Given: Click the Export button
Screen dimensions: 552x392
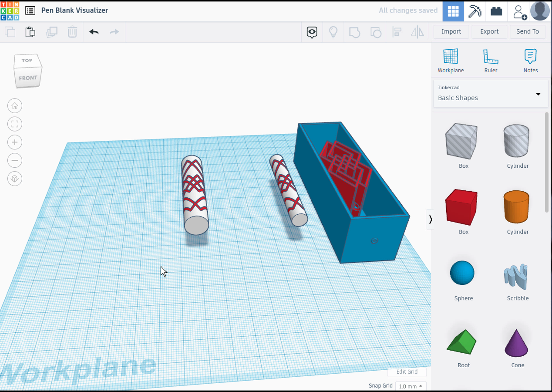Looking at the screenshot, I should click(489, 32).
